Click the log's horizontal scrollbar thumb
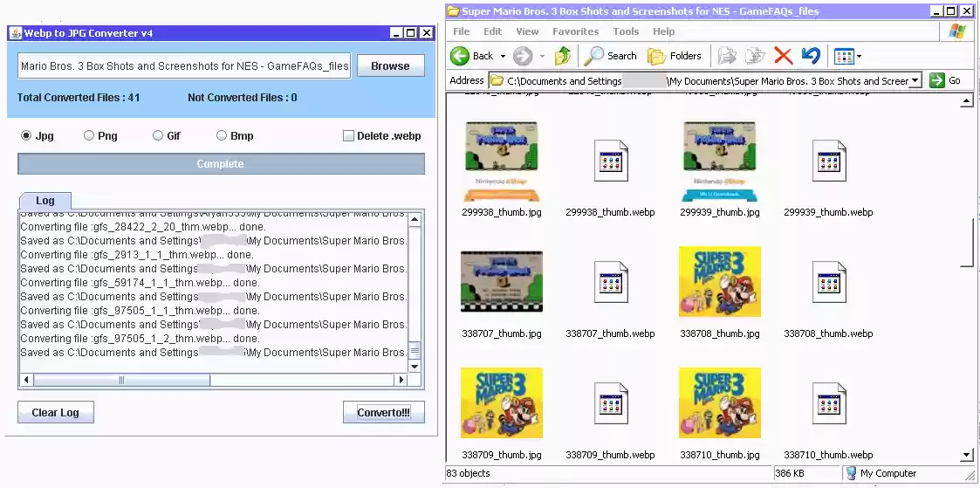Screen dimensions: 980x488 tap(121, 380)
